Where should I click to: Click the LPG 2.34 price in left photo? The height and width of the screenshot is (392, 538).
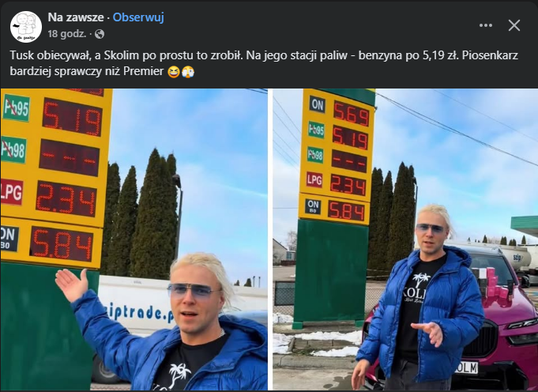pyautogui.click(x=66, y=199)
